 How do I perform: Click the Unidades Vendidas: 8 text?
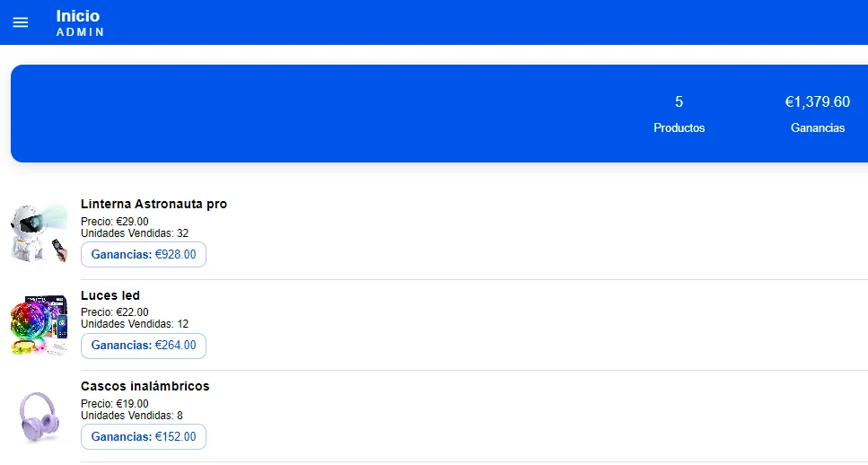coord(132,416)
